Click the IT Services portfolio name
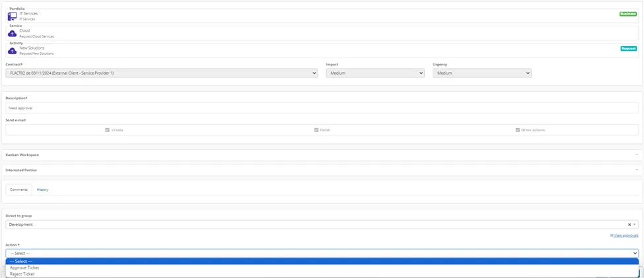The width and height of the screenshot is (644, 278). click(x=28, y=14)
